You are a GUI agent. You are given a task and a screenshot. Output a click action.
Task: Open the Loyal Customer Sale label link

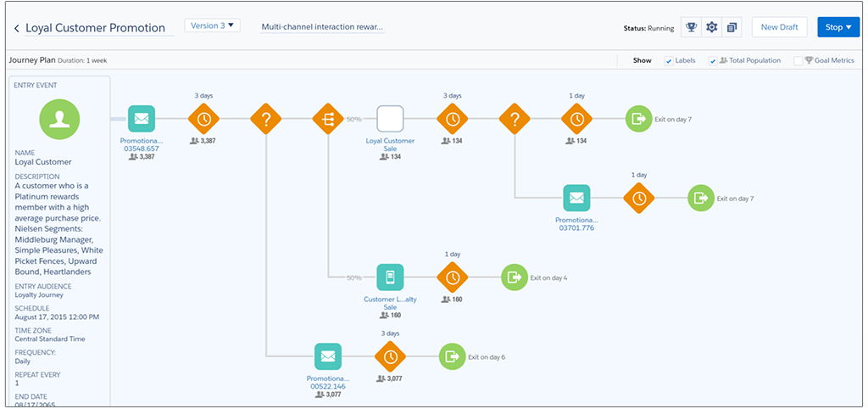coord(390,144)
